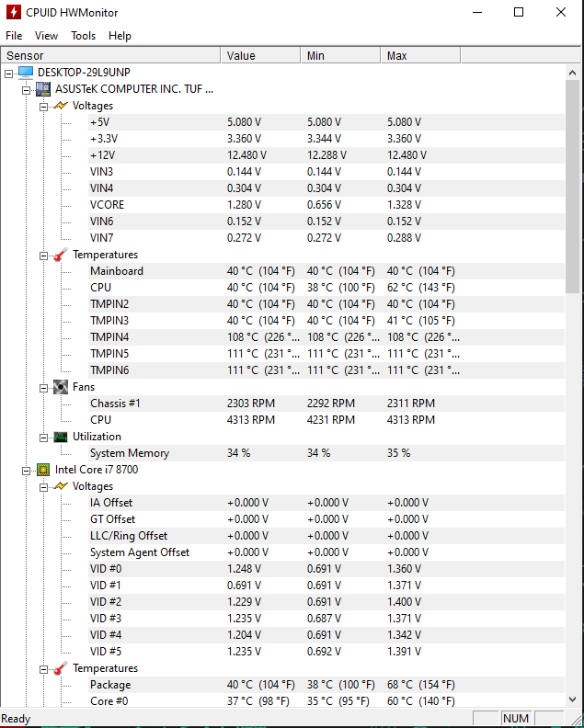
Task: Select the TMPIN5 row
Action: pos(326,354)
